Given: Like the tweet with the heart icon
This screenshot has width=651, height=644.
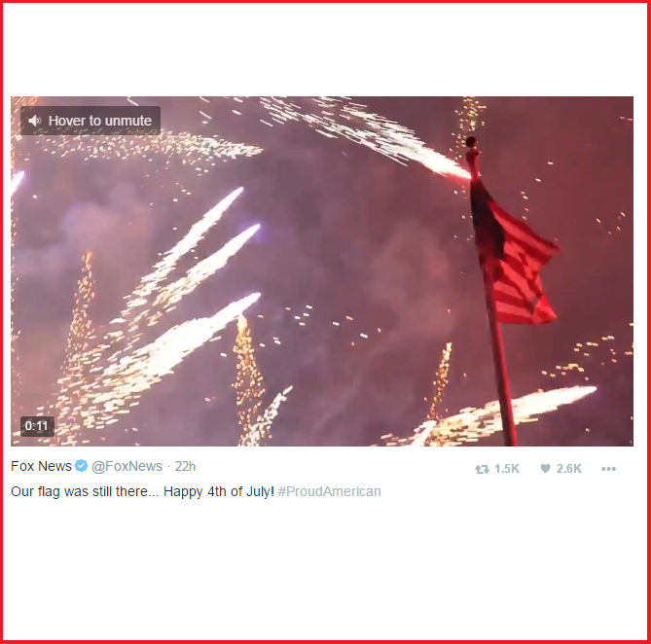Looking at the screenshot, I should (x=545, y=469).
